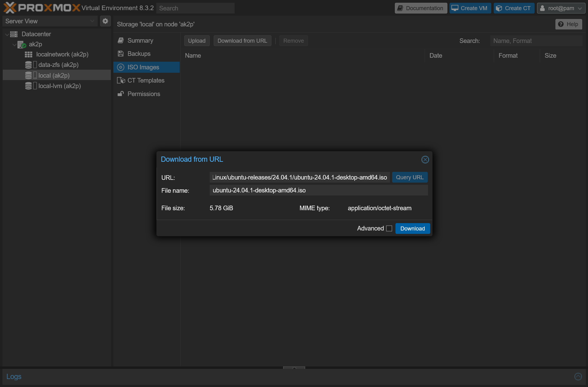Sort by Format column header
The image size is (588, 387).
(517, 56)
